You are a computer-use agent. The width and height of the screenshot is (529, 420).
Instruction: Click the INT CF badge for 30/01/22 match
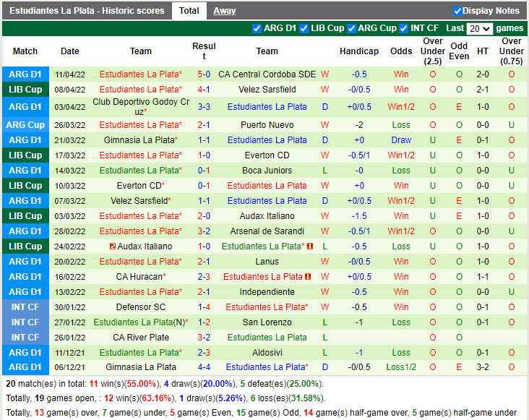click(25, 307)
